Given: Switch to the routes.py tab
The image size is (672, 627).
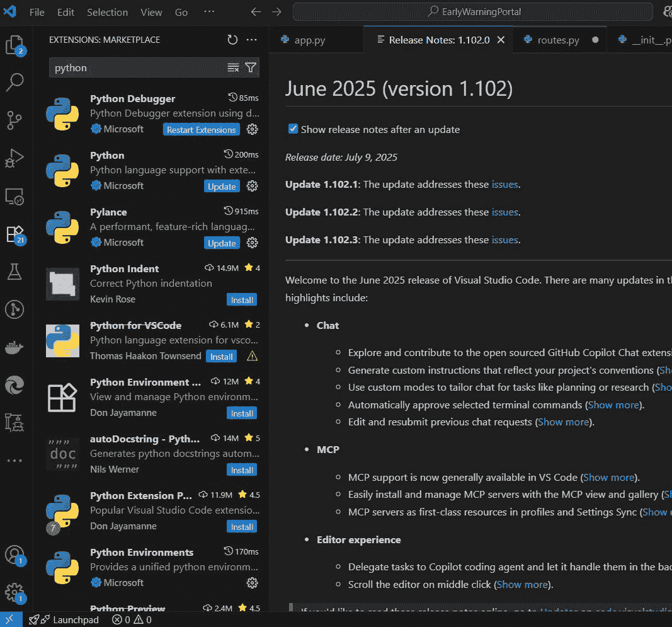Looking at the screenshot, I should click(557, 40).
